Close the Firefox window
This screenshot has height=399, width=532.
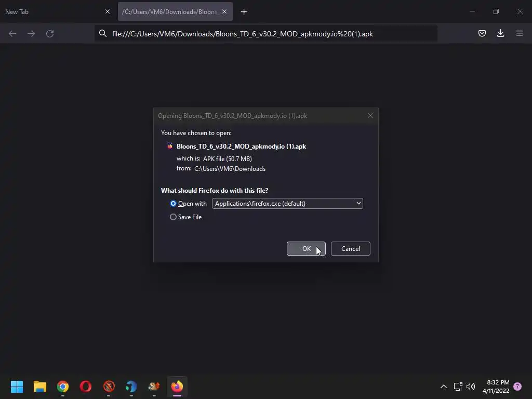pos(520,11)
